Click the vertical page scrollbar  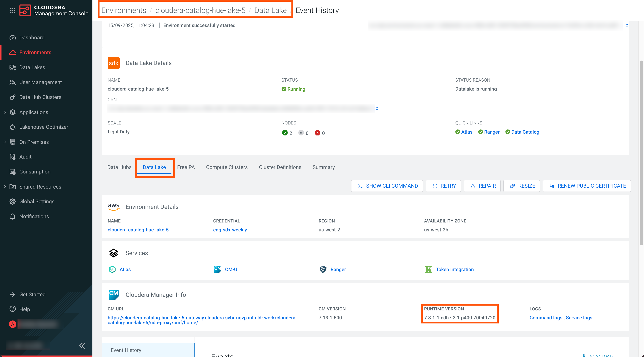tap(641, 152)
